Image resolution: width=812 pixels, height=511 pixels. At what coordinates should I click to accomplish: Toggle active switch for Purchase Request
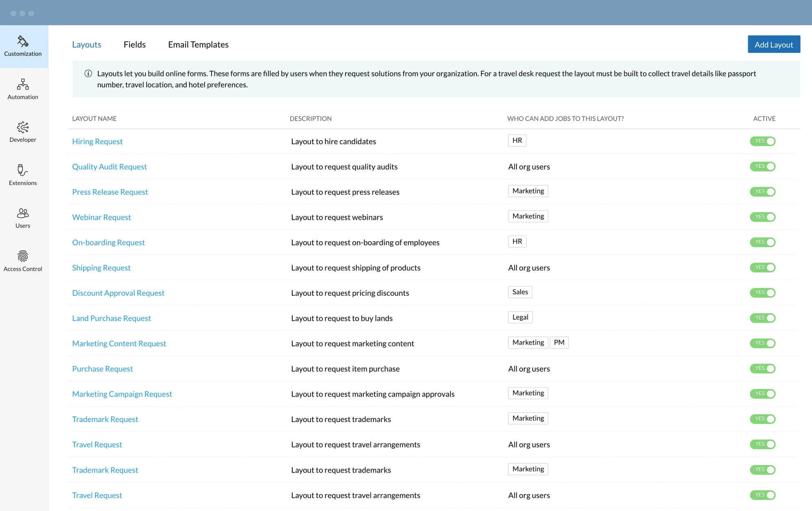[762, 368]
